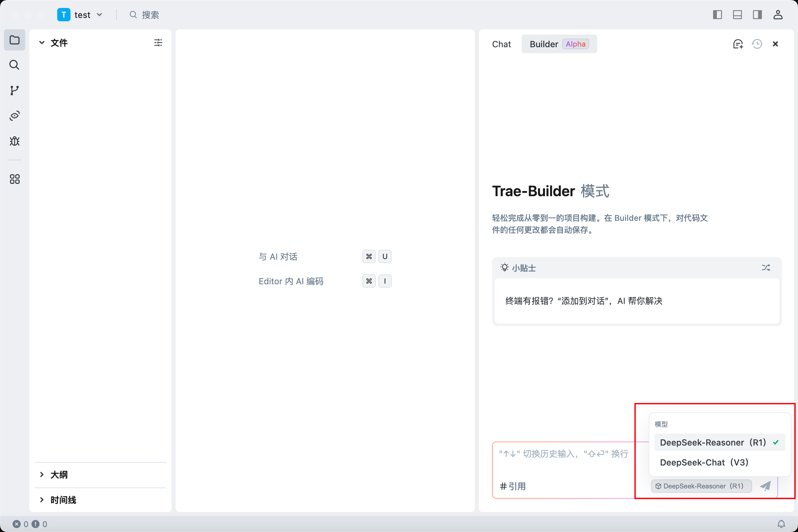798x532 pixels.
Task: Open chat history clock icon
Action: tap(757, 44)
